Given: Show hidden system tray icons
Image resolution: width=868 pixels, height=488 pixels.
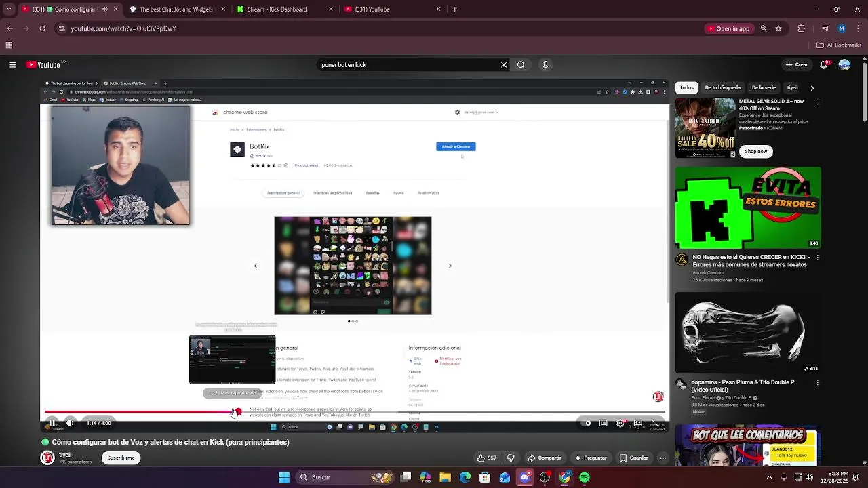Looking at the screenshot, I should tap(769, 477).
